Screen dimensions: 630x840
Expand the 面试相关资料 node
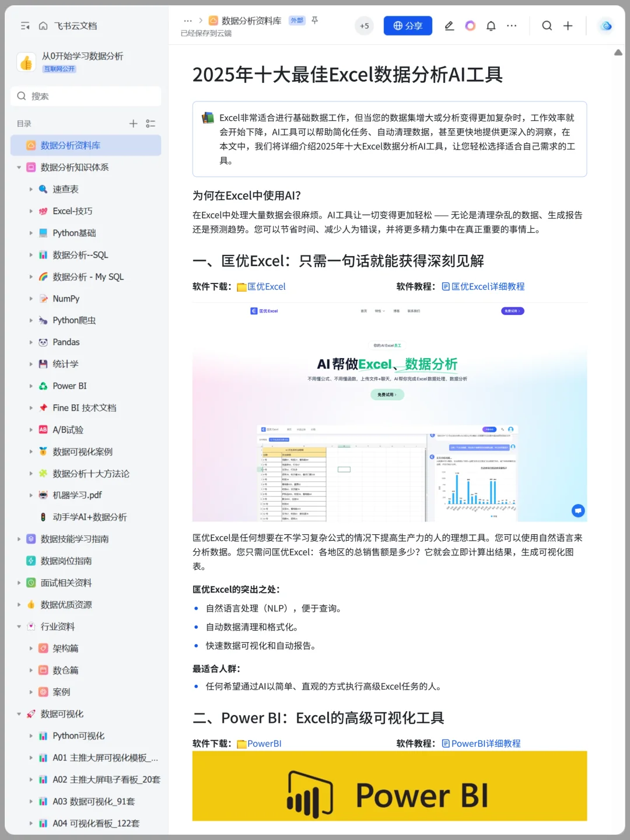click(x=19, y=583)
